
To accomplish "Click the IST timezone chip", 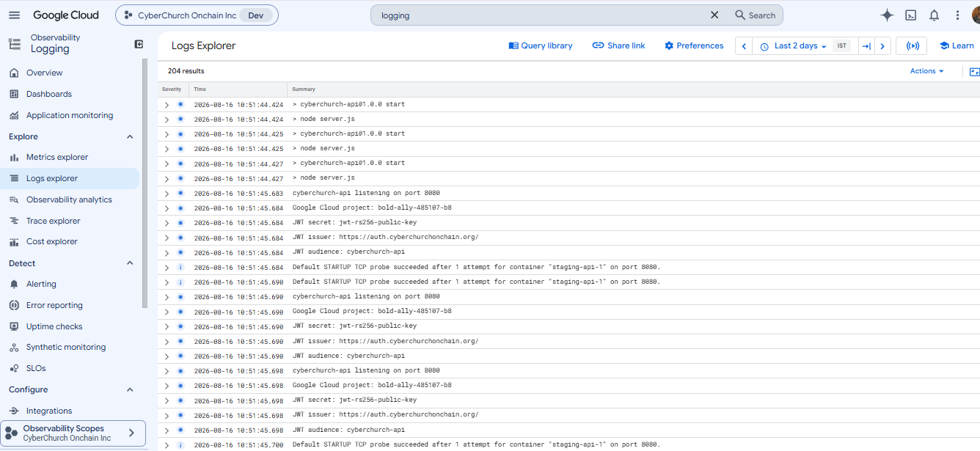I will click(x=842, y=45).
